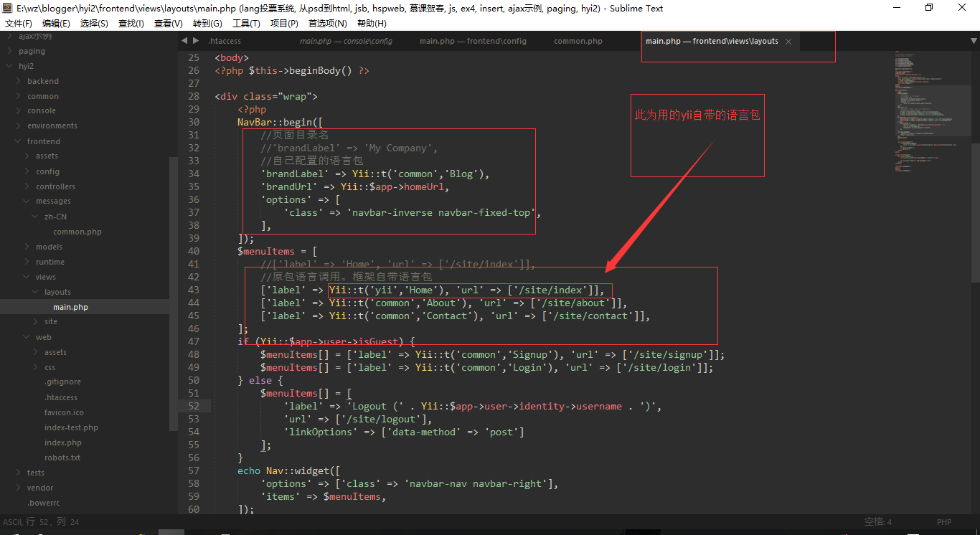Image resolution: width=980 pixels, height=535 pixels.
Task: Open the 首选项(N) menu
Action: pos(327,23)
